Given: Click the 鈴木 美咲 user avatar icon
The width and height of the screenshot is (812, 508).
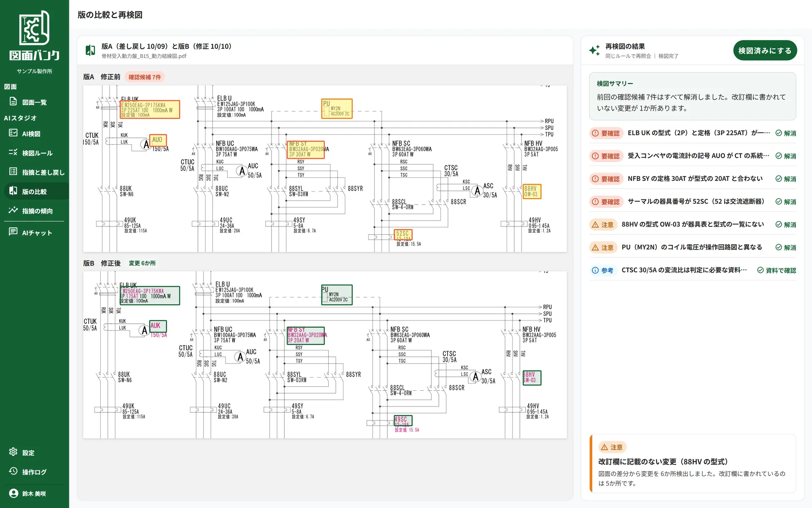Looking at the screenshot, I should tap(14, 493).
